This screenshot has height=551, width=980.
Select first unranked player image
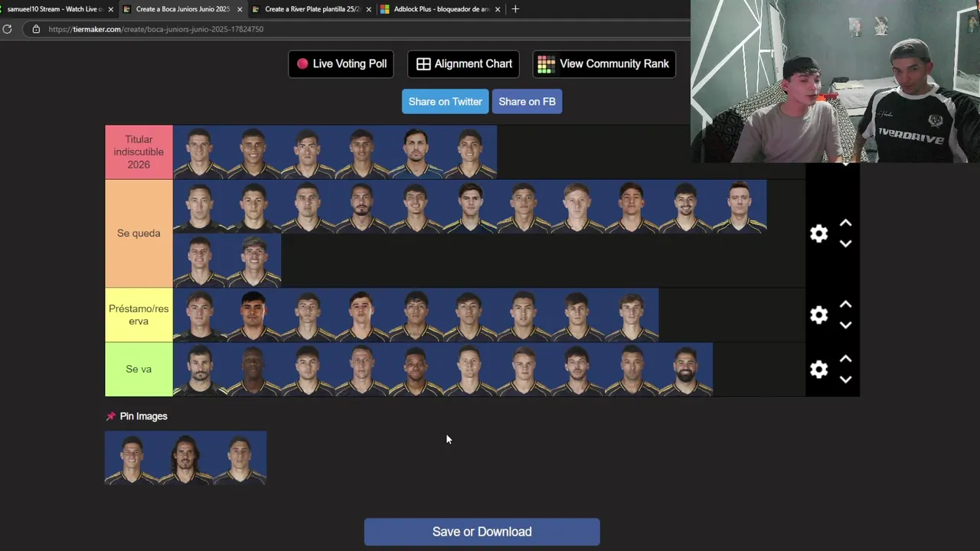click(132, 458)
